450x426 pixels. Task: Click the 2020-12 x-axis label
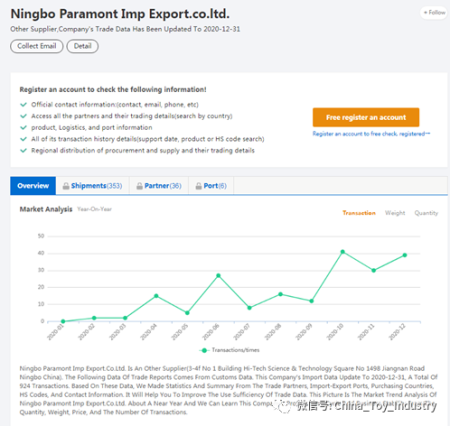[x=397, y=332]
